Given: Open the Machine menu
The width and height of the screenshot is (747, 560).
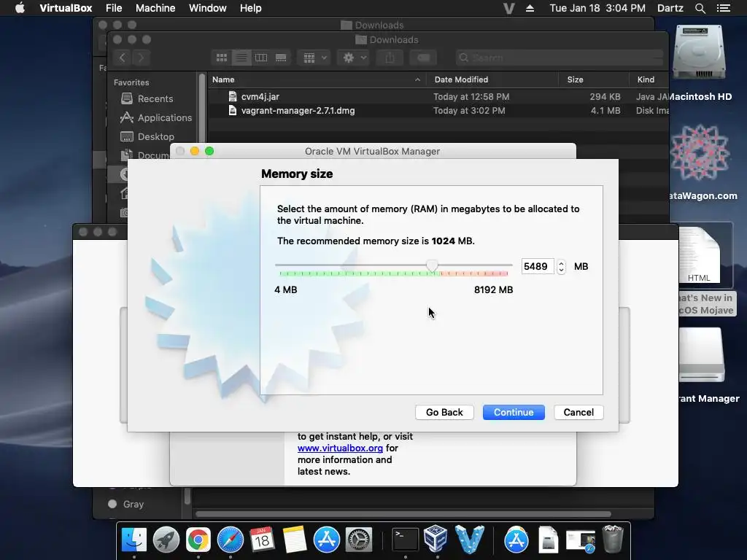Looking at the screenshot, I should [155, 8].
